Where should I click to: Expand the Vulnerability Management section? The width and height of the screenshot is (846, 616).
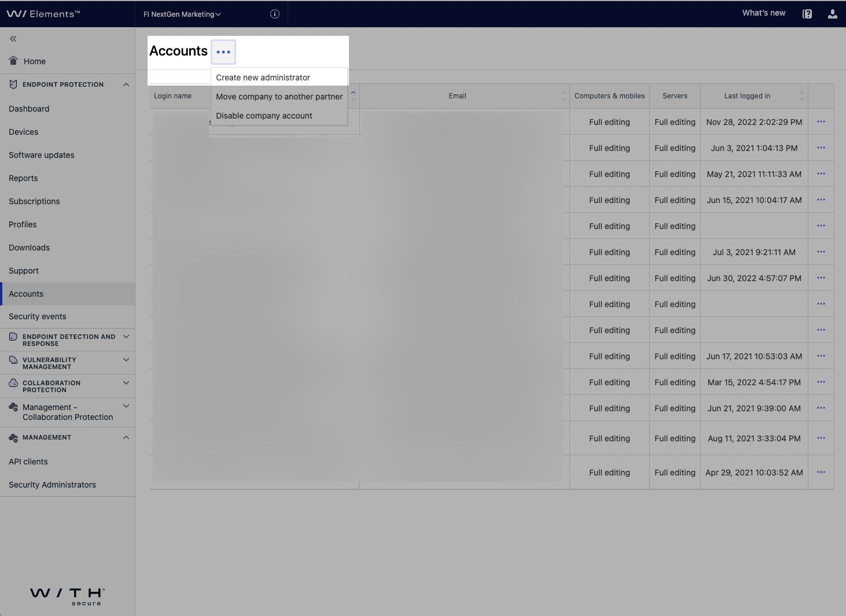(126, 359)
